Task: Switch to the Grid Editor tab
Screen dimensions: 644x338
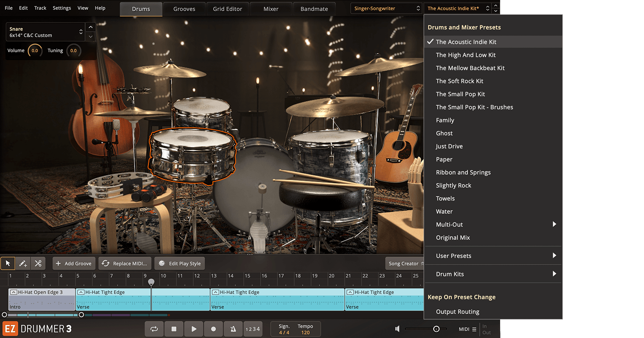Action: pyautogui.click(x=228, y=9)
